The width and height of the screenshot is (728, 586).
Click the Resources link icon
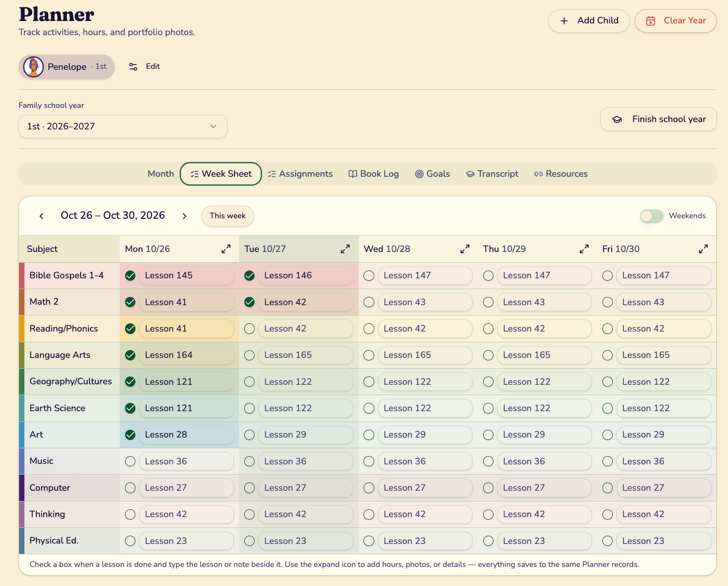pos(538,174)
